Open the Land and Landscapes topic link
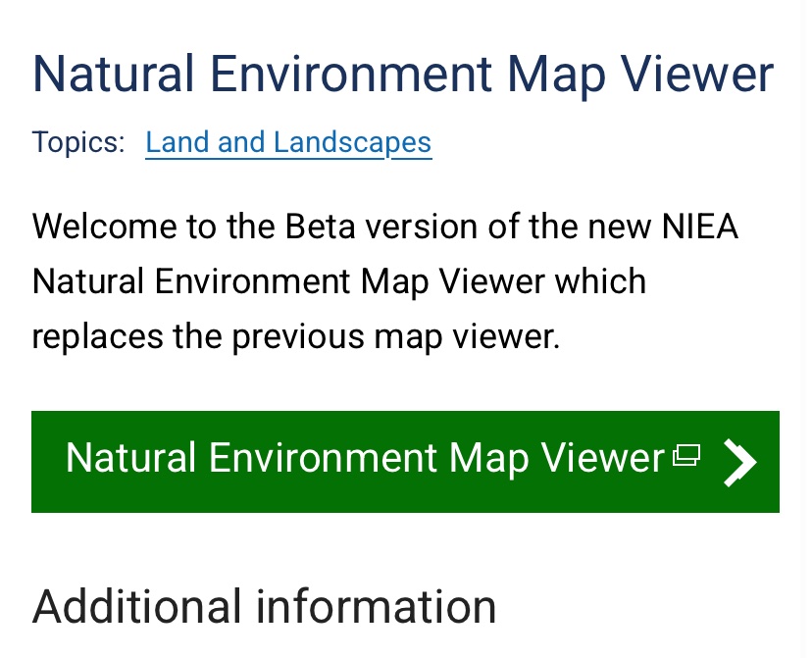This screenshot has height=658, width=812. (288, 142)
